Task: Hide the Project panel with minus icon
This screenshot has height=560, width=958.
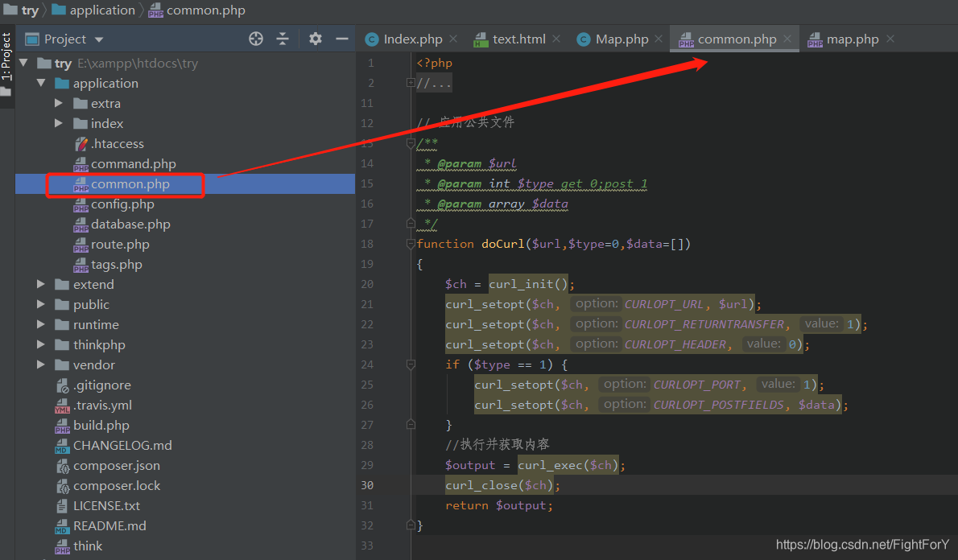Action: tap(342, 39)
